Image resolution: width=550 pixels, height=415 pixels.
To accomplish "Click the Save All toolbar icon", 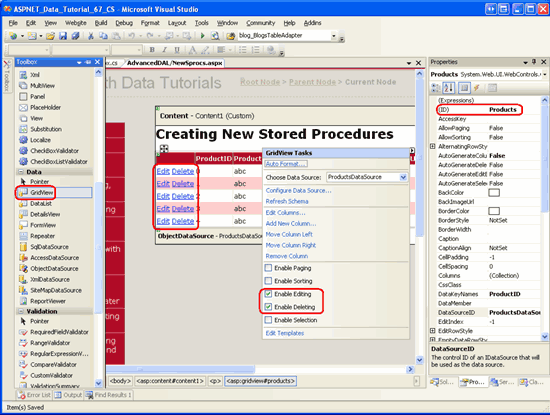I will [75, 35].
